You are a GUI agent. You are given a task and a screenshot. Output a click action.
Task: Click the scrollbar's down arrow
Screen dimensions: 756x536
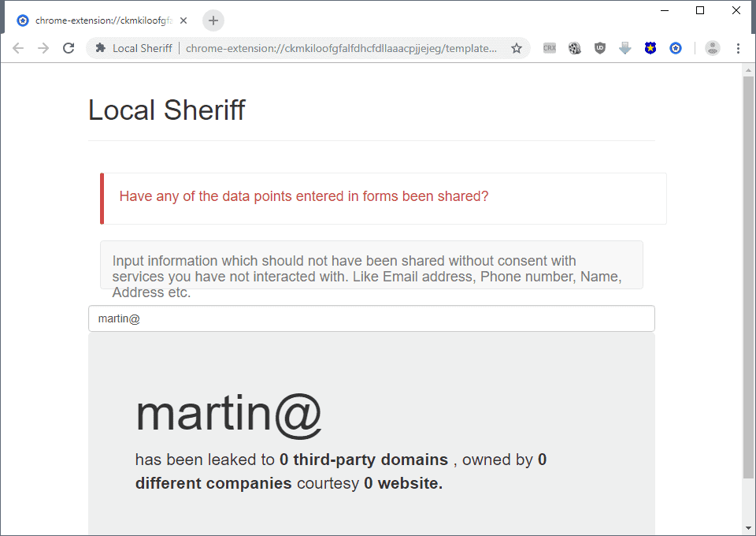(749, 527)
